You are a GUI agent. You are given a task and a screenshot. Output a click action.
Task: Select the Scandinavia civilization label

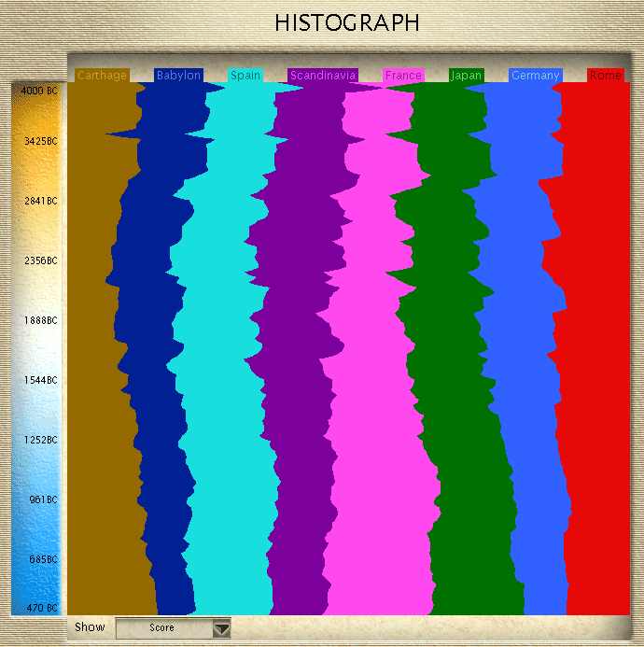[323, 75]
